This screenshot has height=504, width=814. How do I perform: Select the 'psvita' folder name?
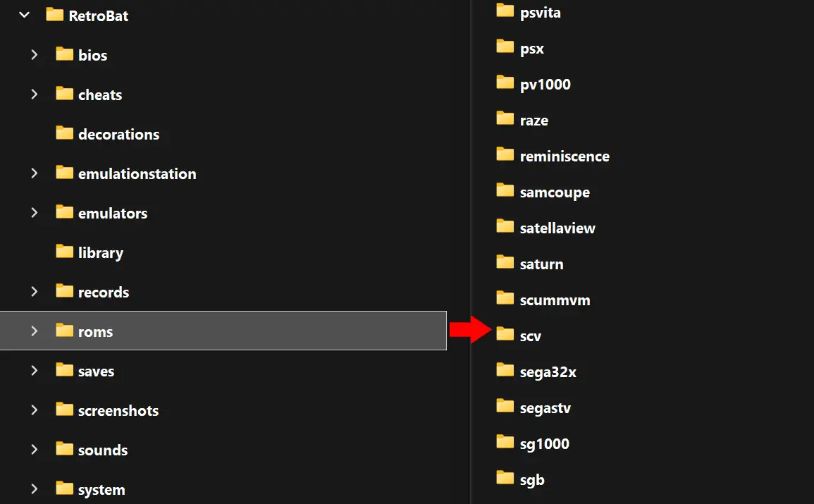point(541,13)
